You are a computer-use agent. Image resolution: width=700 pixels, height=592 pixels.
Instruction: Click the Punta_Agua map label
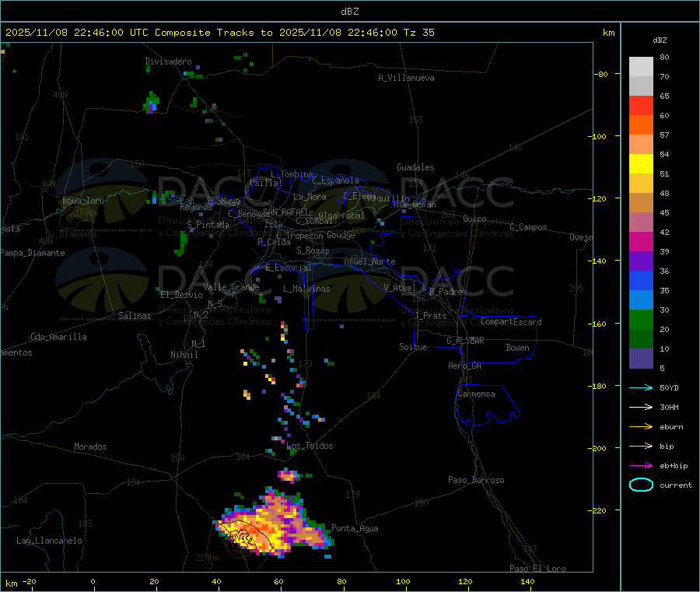click(x=355, y=528)
